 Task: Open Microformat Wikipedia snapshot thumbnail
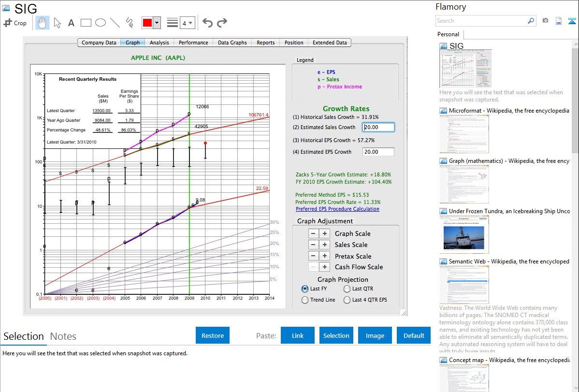tap(464, 134)
